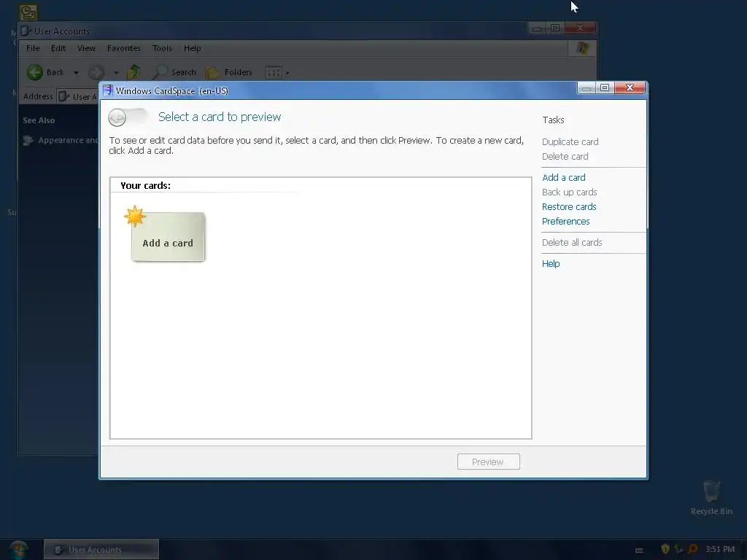Open the Recycle Bin desktop icon

coord(711,497)
